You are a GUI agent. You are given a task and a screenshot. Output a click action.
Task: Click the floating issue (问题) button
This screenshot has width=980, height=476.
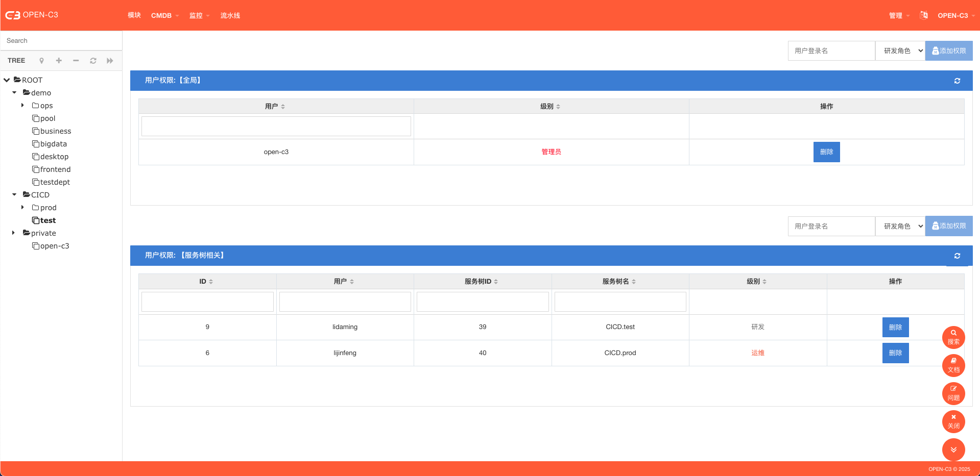[x=953, y=393]
